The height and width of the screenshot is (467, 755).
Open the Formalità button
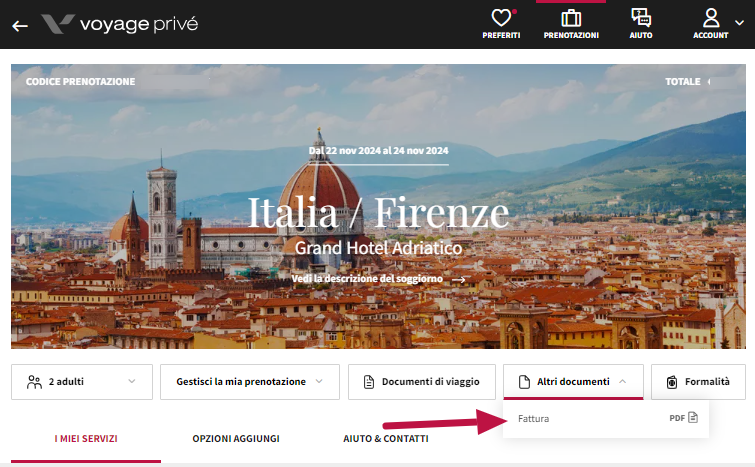point(698,382)
